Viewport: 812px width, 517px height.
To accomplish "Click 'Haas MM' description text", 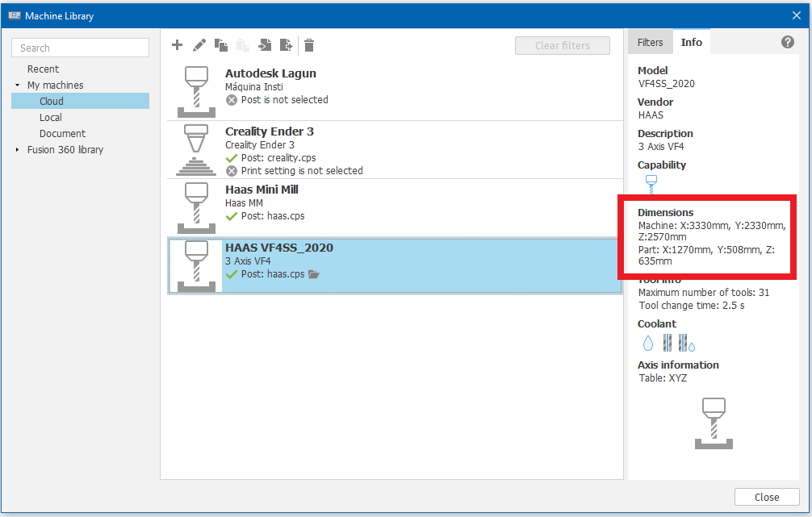I will click(244, 203).
